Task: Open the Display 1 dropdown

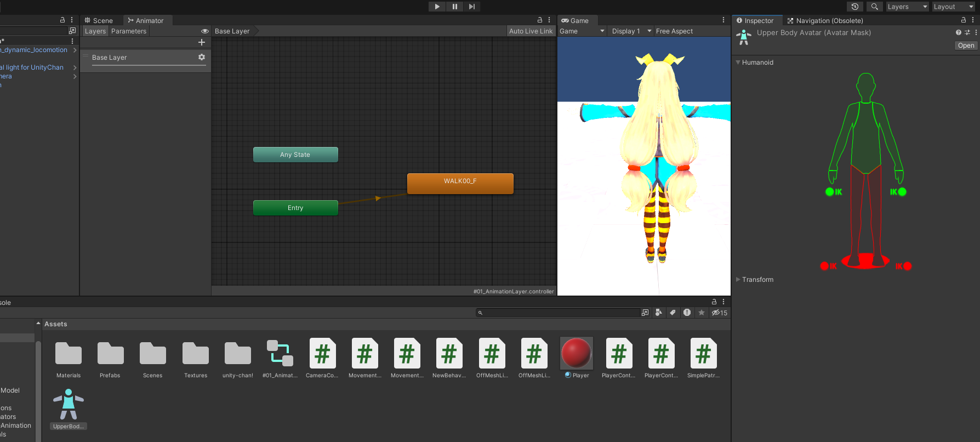Action: (631, 31)
